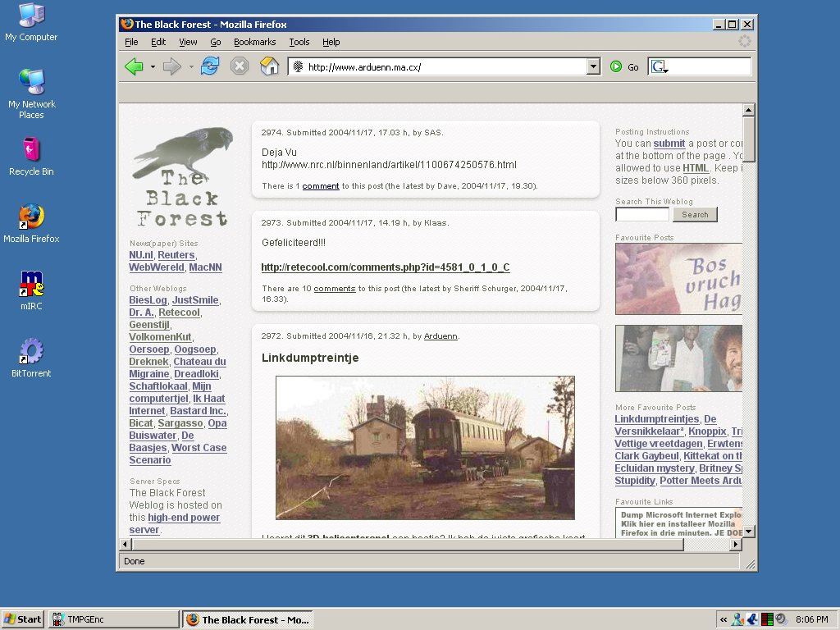Click the green Back arrow button

pyautogui.click(x=134, y=67)
